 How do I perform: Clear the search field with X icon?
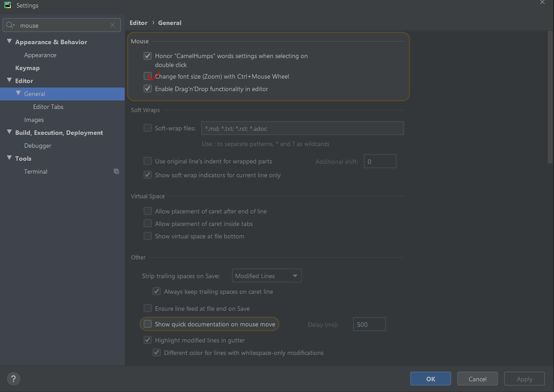(x=113, y=25)
